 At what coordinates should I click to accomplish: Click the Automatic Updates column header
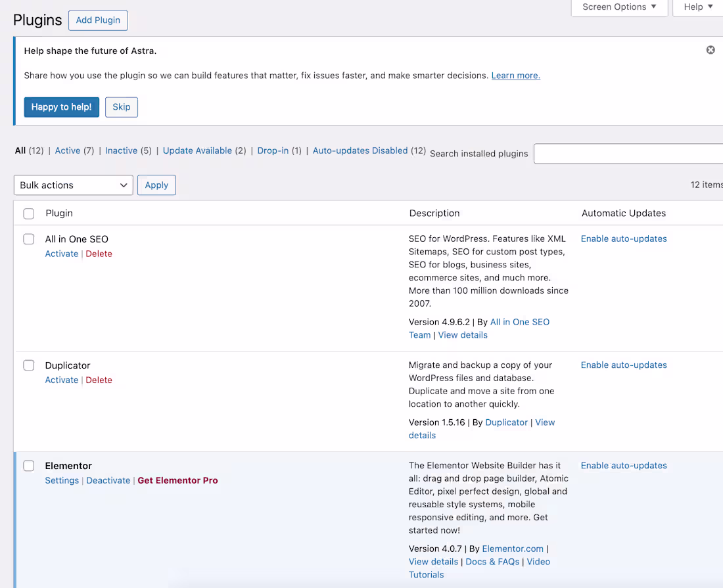click(623, 214)
